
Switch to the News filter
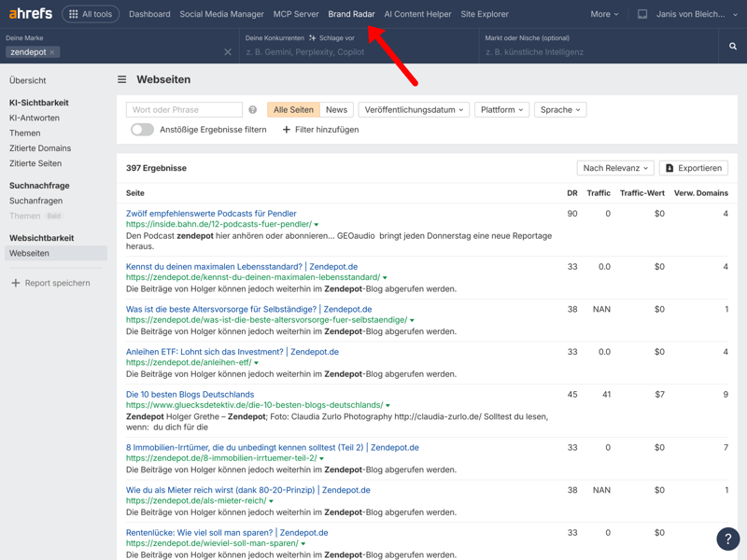coord(336,110)
